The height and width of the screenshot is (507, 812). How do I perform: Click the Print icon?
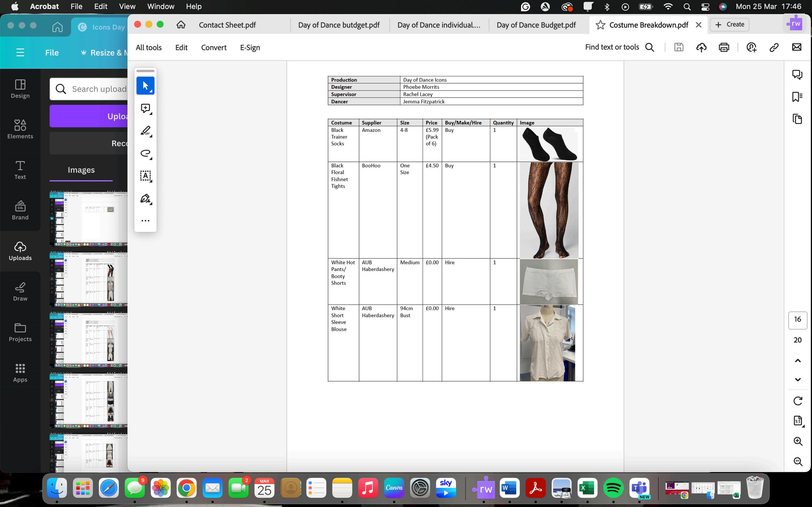[x=724, y=47]
